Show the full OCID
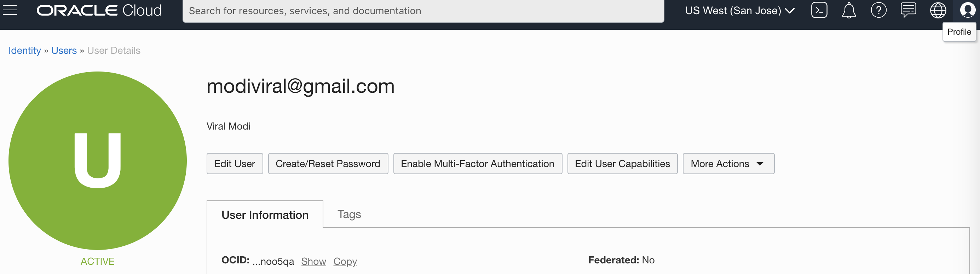Screen dimensions: 980x274 [313, 262]
